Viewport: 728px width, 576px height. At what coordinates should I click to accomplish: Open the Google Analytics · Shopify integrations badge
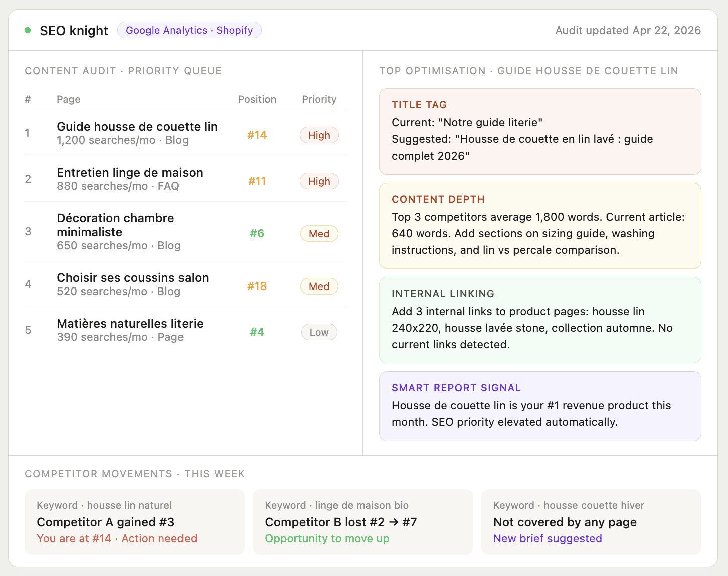point(190,30)
